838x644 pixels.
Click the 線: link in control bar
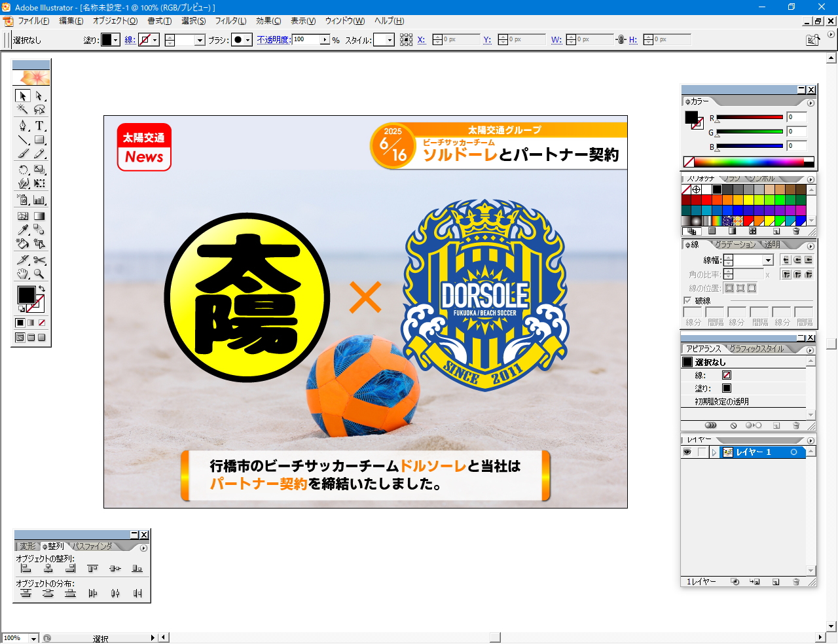pyautogui.click(x=130, y=40)
